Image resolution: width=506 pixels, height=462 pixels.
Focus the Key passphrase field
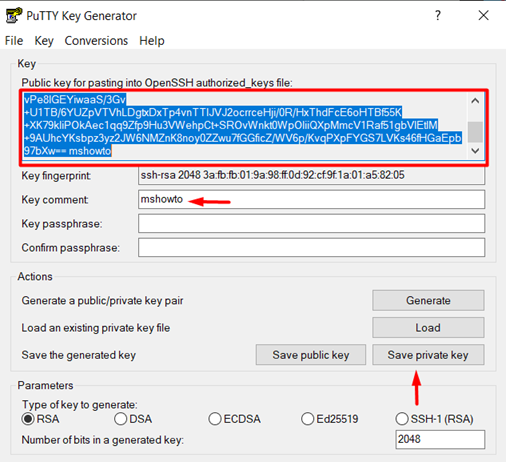tap(311, 223)
